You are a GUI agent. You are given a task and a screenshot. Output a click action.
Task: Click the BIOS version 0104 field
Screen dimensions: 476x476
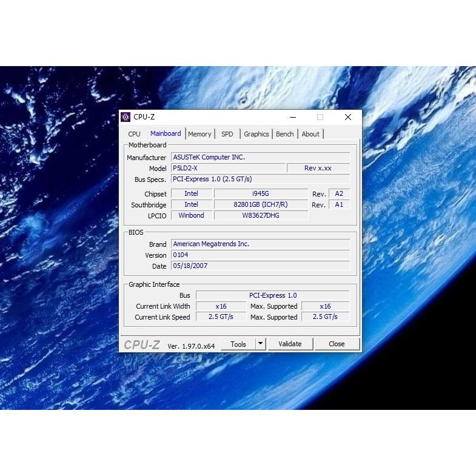[260, 255]
